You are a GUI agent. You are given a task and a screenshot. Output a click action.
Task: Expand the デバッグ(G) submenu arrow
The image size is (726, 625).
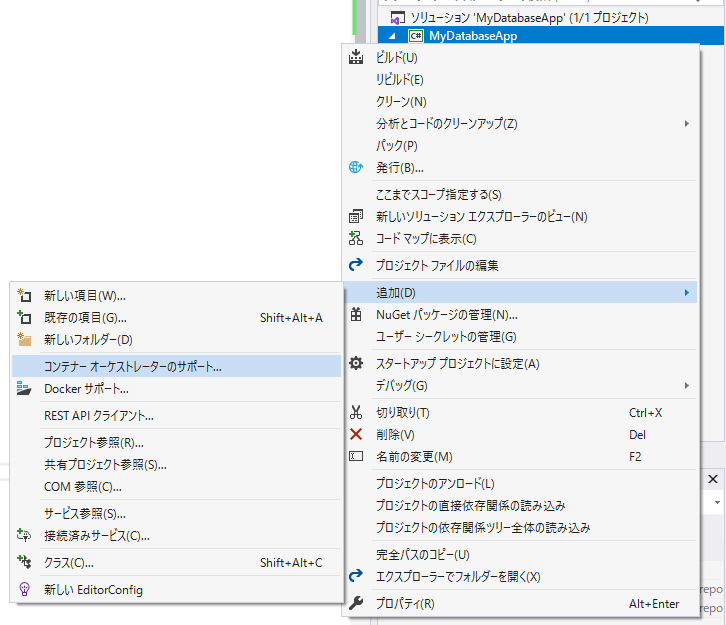coord(687,385)
